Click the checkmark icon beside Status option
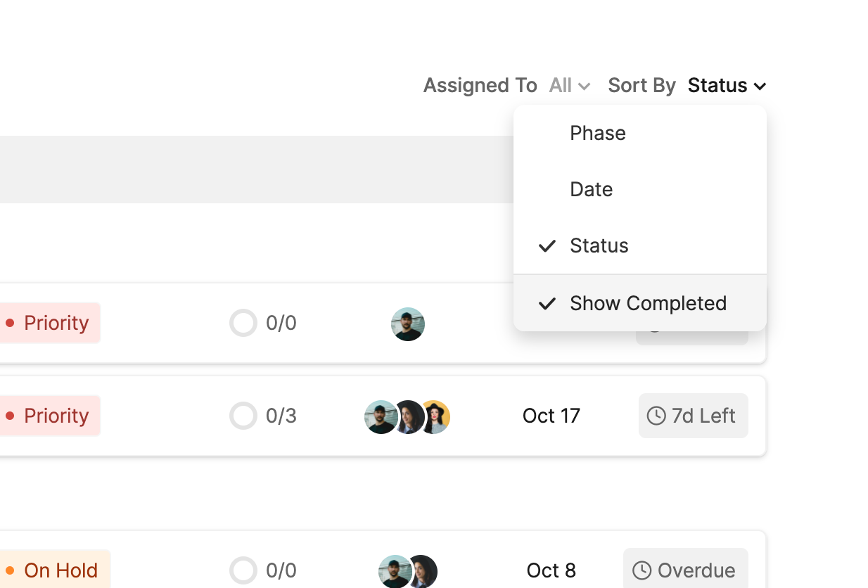 pos(547,245)
